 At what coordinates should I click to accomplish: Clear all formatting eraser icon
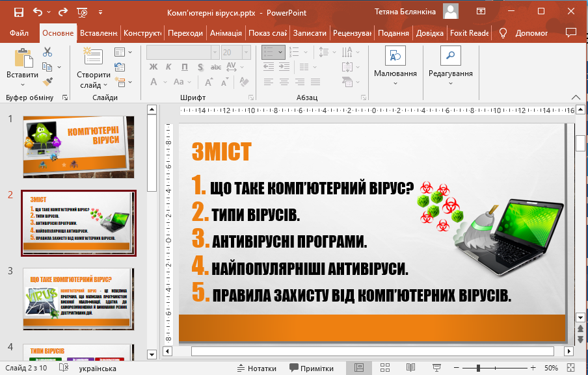tap(245, 82)
